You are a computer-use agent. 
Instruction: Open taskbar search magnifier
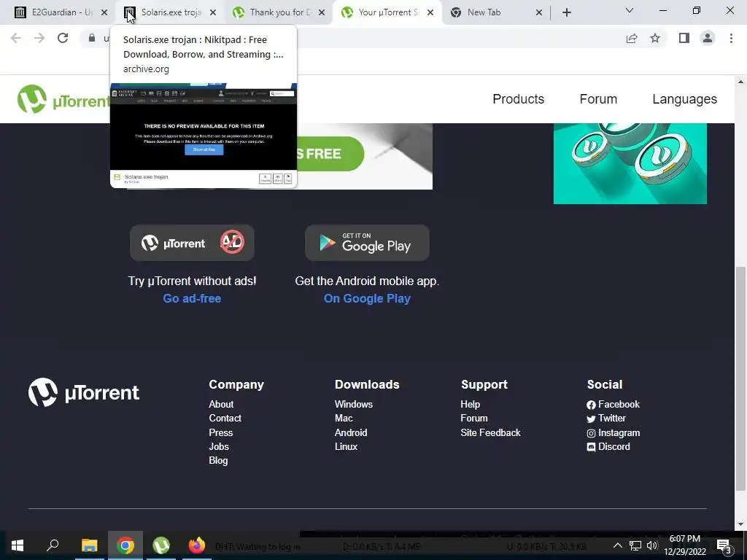tap(53, 545)
